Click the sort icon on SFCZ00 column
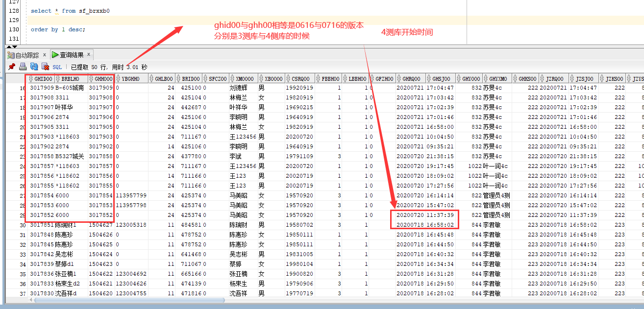644x309 pixels. [205, 78]
